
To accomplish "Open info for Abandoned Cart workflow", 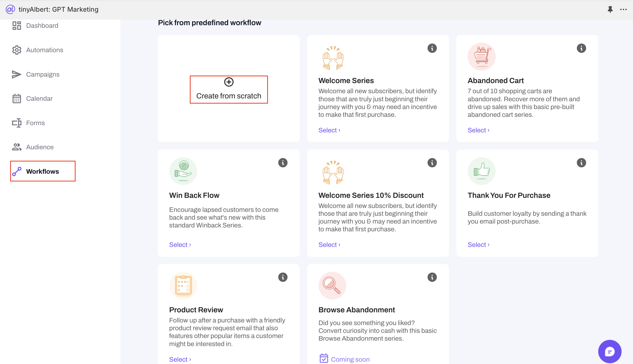I will pyautogui.click(x=581, y=48).
